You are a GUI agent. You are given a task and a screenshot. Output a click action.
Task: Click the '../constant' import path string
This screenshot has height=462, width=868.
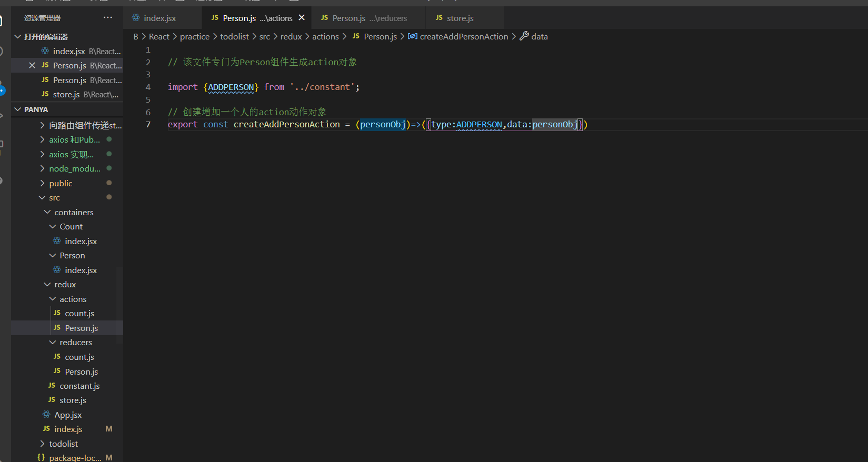click(322, 87)
